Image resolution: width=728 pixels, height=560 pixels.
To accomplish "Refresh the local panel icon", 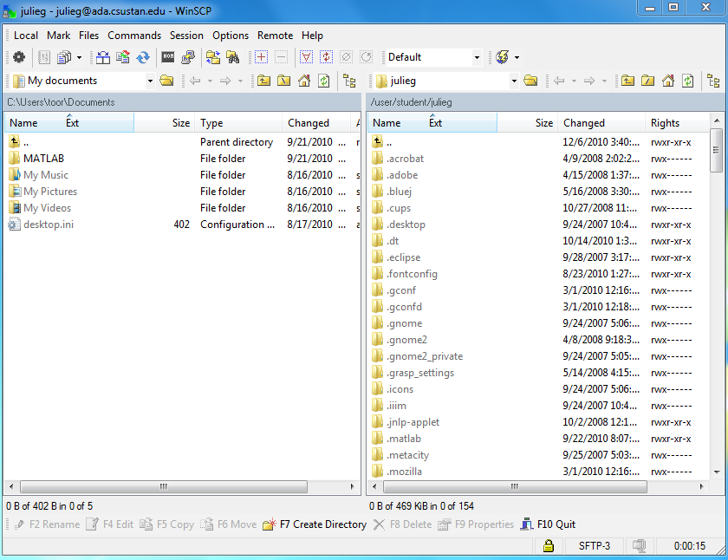I will [324, 81].
